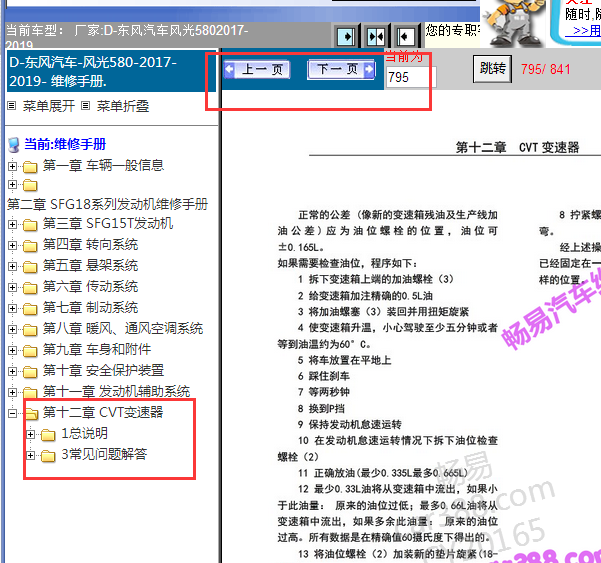This screenshot has height=563, width=601.
Task: Open 第七章 制动系统 chapter
Action: [90, 308]
